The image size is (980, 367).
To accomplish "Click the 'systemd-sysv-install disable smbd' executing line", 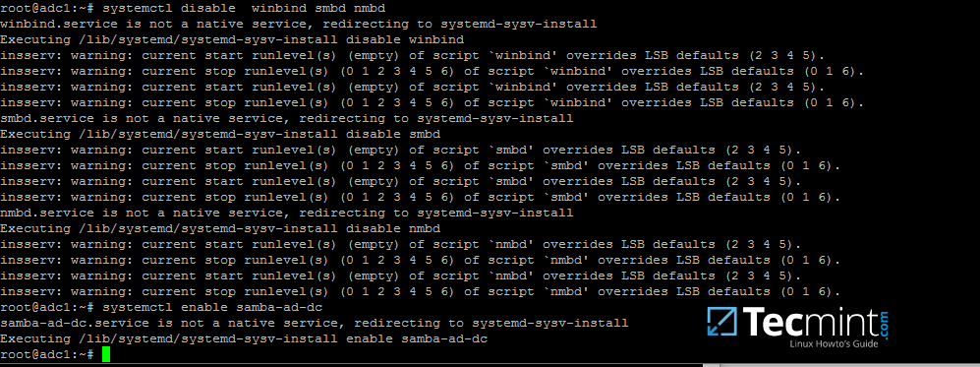I will pos(220,134).
